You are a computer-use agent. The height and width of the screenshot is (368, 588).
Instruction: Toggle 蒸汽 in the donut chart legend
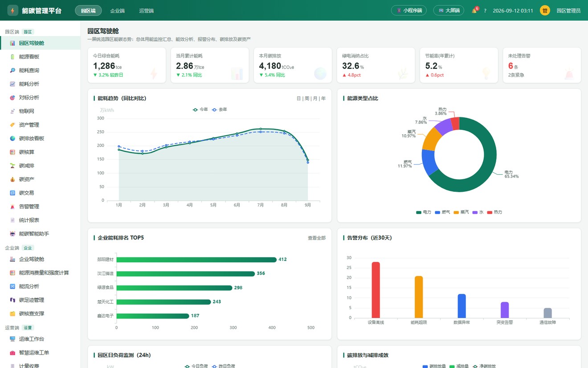461,212
